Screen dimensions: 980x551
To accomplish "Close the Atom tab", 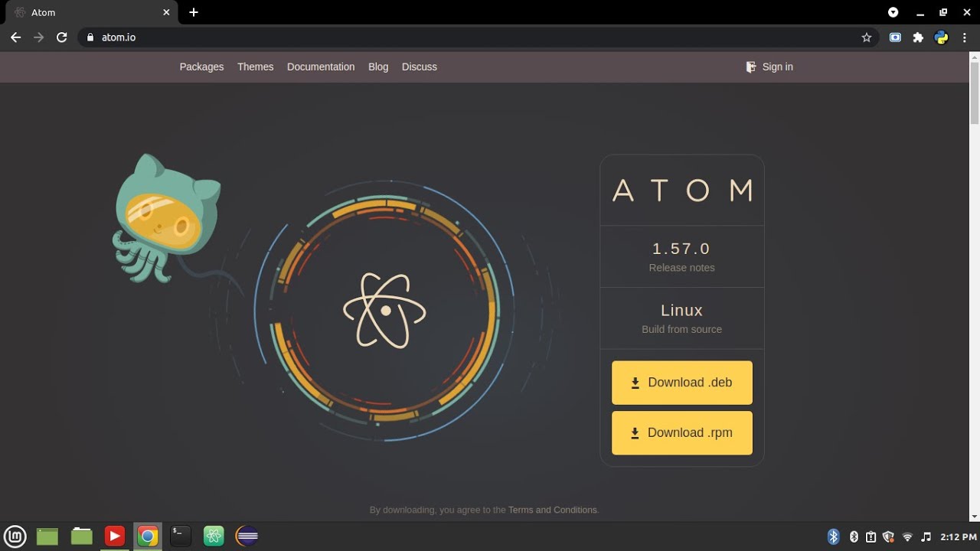I will (x=167, y=12).
